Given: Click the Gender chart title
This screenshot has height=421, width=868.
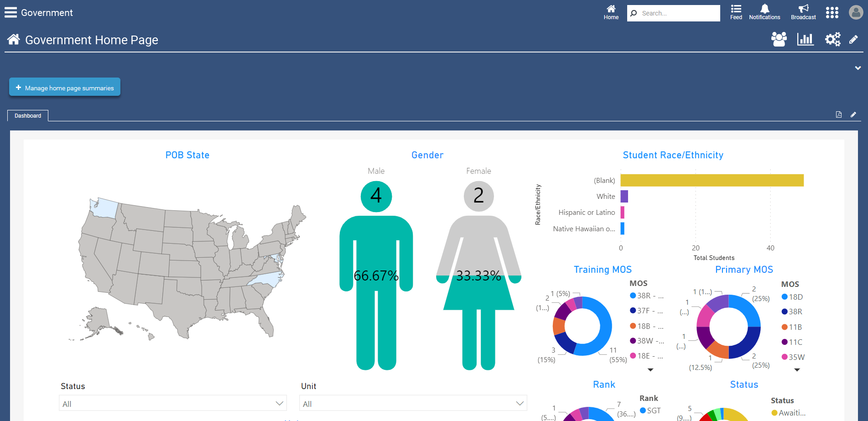Looking at the screenshot, I should tap(427, 155).
